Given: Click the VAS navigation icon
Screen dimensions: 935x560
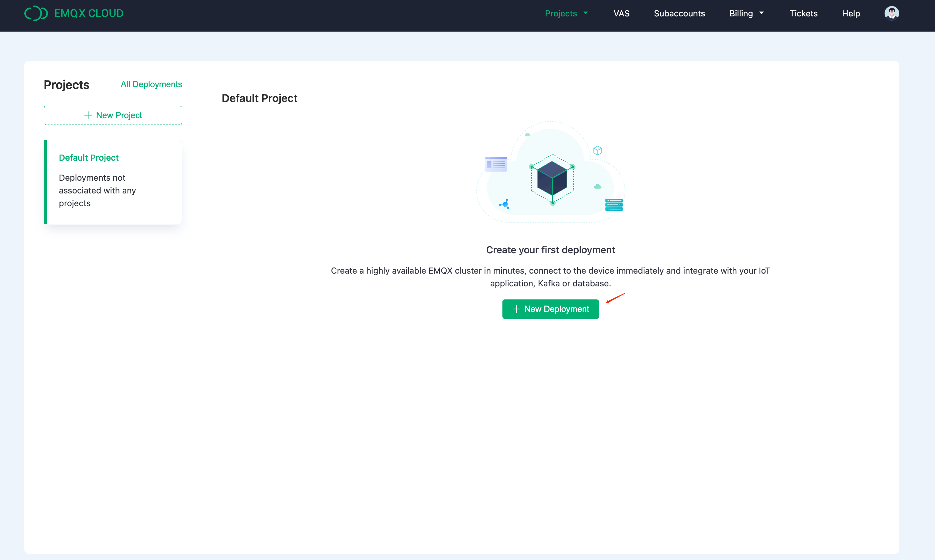Looking at the screenshot, I should coord(622,13).
